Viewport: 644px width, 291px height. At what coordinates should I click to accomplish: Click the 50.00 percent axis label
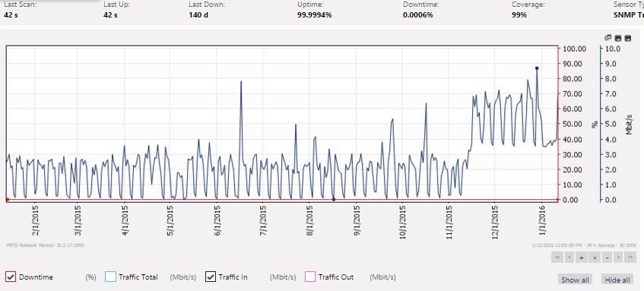(x=572, y=124)
